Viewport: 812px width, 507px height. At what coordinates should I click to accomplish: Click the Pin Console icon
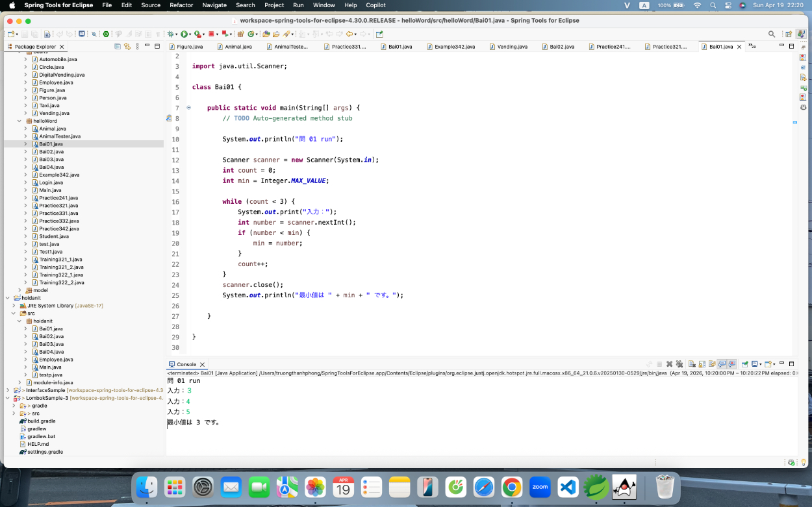pyautogui.click(x=745, y=364)
